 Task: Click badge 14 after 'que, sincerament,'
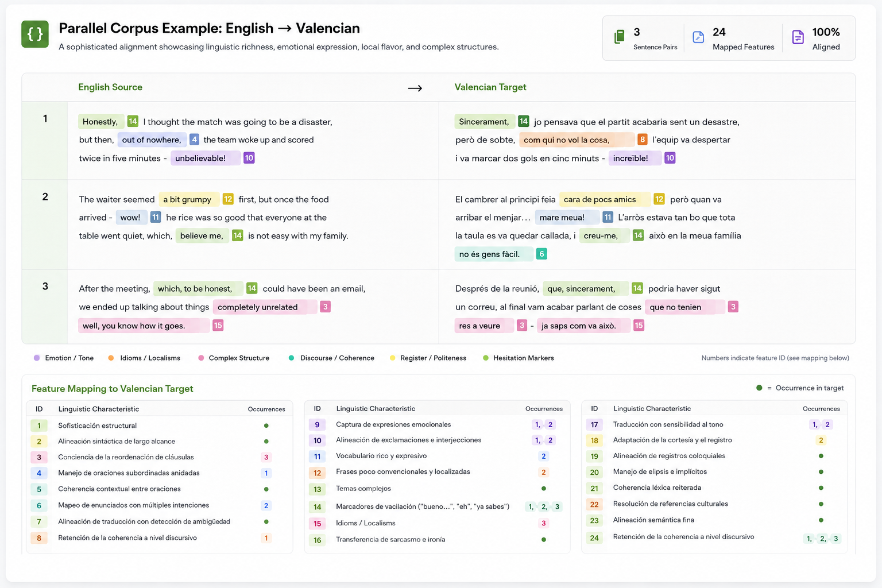click(x=637, y=288)
